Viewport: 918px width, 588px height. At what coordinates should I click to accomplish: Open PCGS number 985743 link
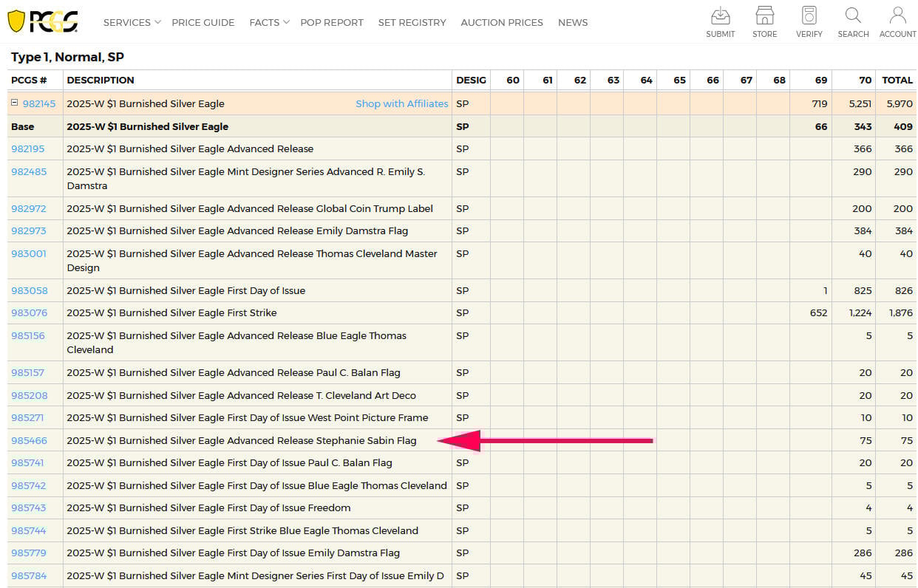pyautogui.click(x=28, y=507)
